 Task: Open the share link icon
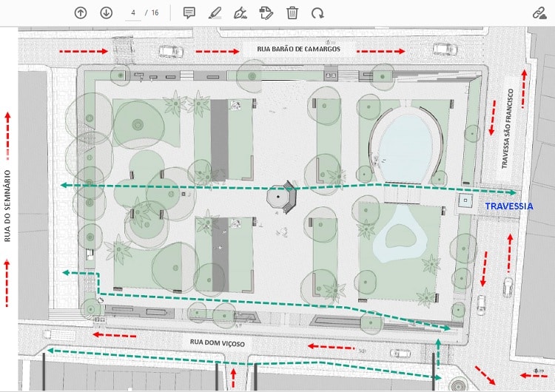[539, 13]
